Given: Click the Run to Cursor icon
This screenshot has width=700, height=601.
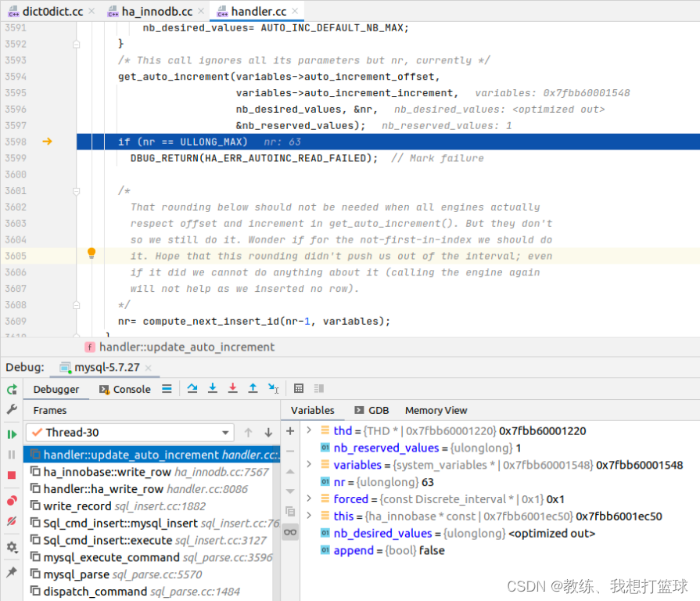Looking at the screenshot, I should point(273,388).
